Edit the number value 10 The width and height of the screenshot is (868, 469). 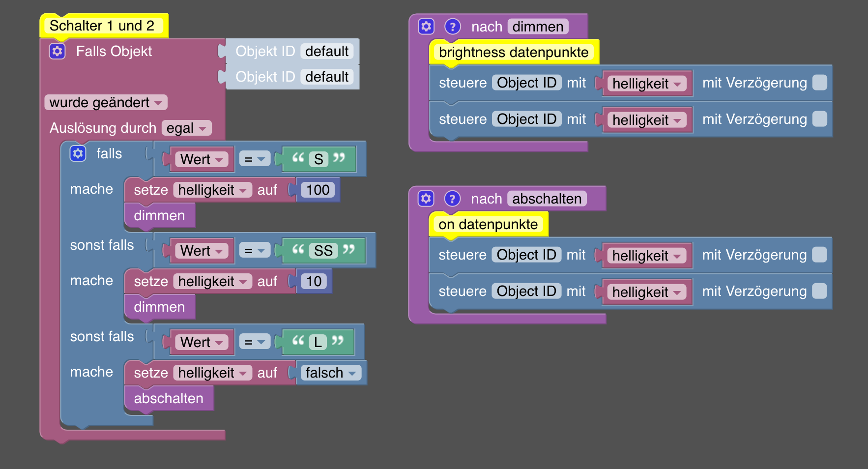pos(314,281)
